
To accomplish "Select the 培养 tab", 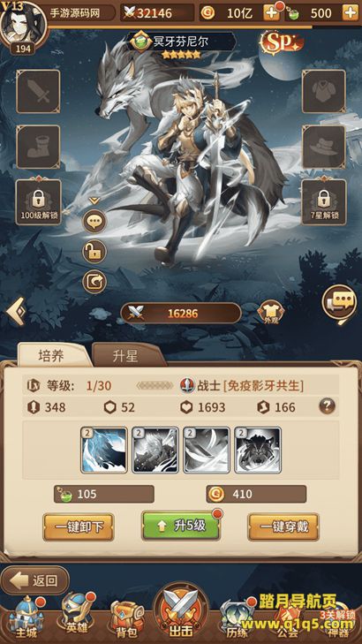I will [51, 355].
